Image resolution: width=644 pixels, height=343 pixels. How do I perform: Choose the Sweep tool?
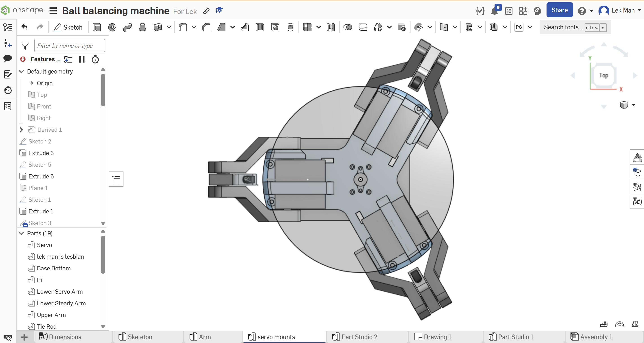point(127,27)
